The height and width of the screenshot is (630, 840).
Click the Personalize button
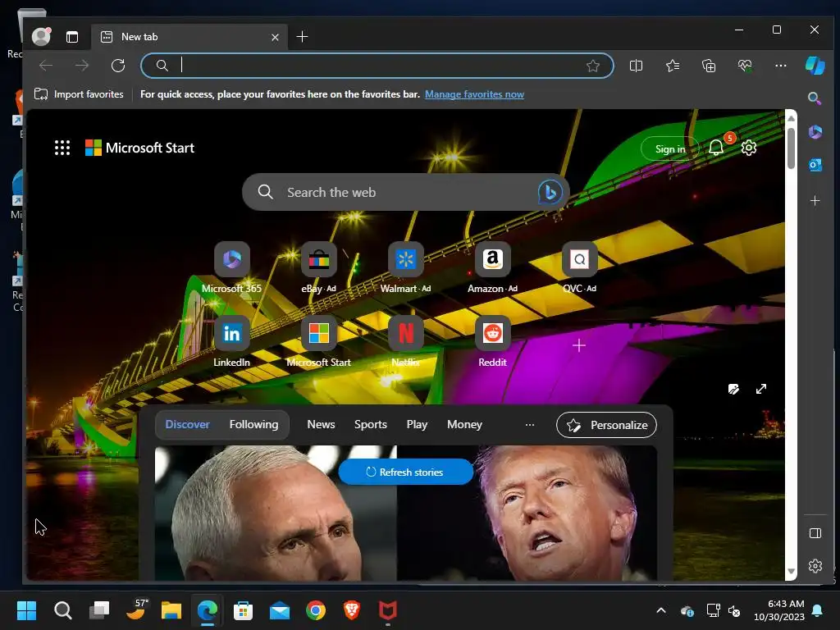[x=606, y=425]
